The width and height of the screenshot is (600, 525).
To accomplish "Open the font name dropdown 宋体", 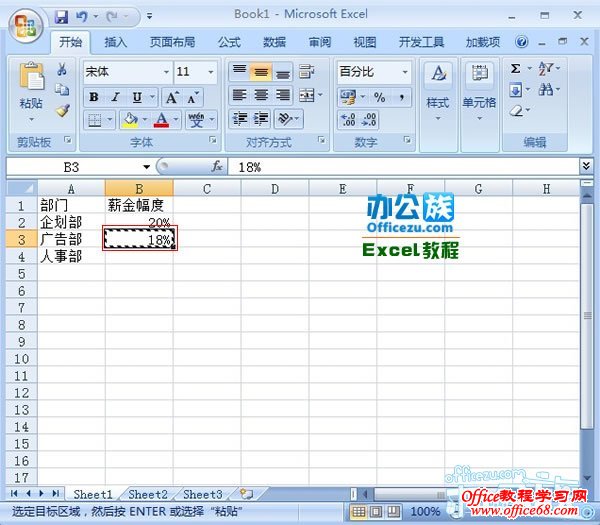I will pyautogui.click(x=166, y=72).
